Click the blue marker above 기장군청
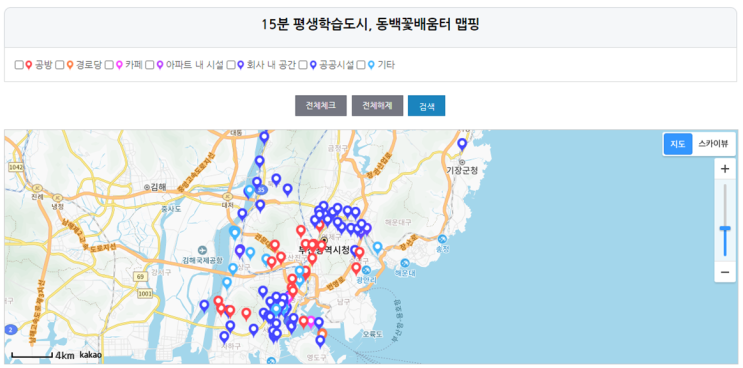This screenshot has width=743, height=368. click(462, 144)
